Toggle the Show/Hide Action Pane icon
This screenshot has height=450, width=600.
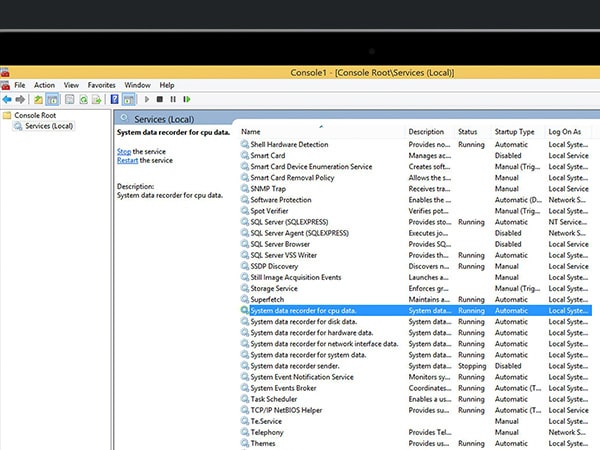coord(129,99)
